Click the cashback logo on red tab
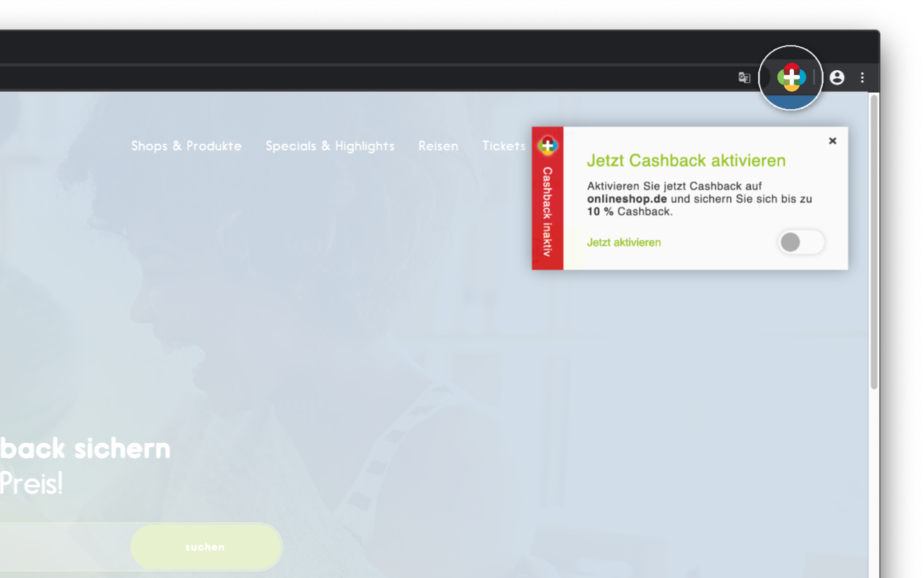924x578 pixels. tap(548, 144)
